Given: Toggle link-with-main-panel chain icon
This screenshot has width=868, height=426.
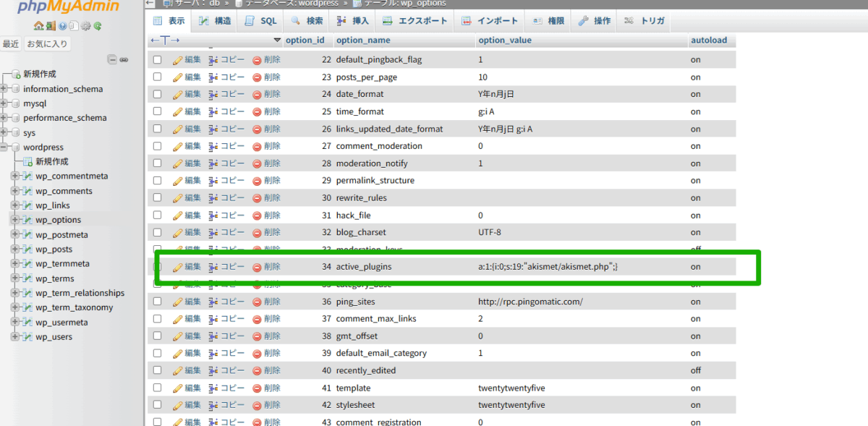Looking at the screenshot, I should [124, 59].
